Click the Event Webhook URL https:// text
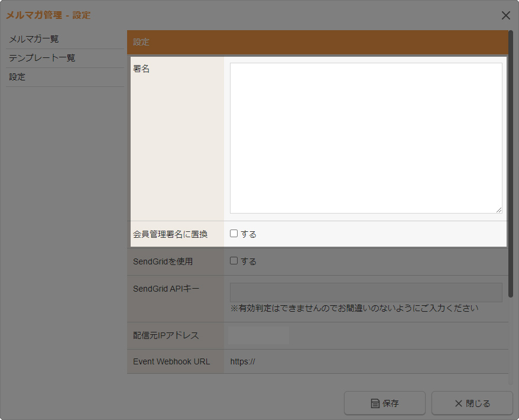Screen dimensions: 519x420 (242, 361)
